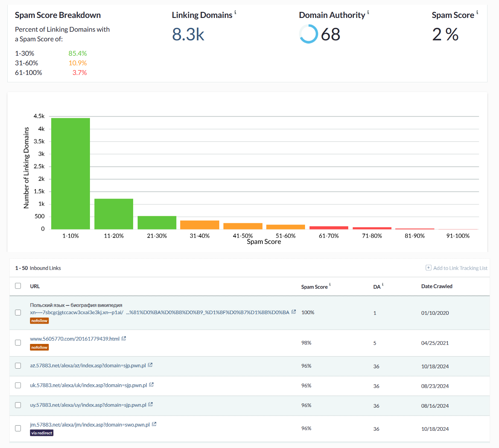The width and height of the screenshot is (499, 448).
Task: Click the 1 - 50 Inbound Links label
Action: pos(38,268)
